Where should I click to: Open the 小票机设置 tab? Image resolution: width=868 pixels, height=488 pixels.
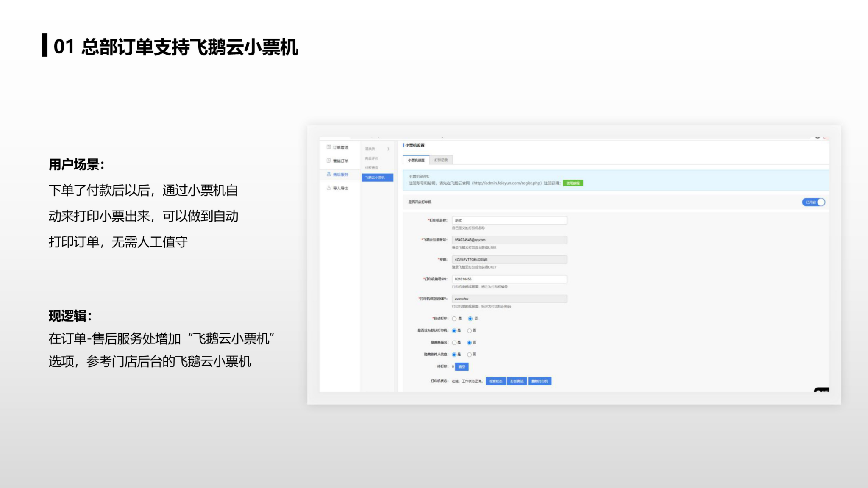click(416, 160)
